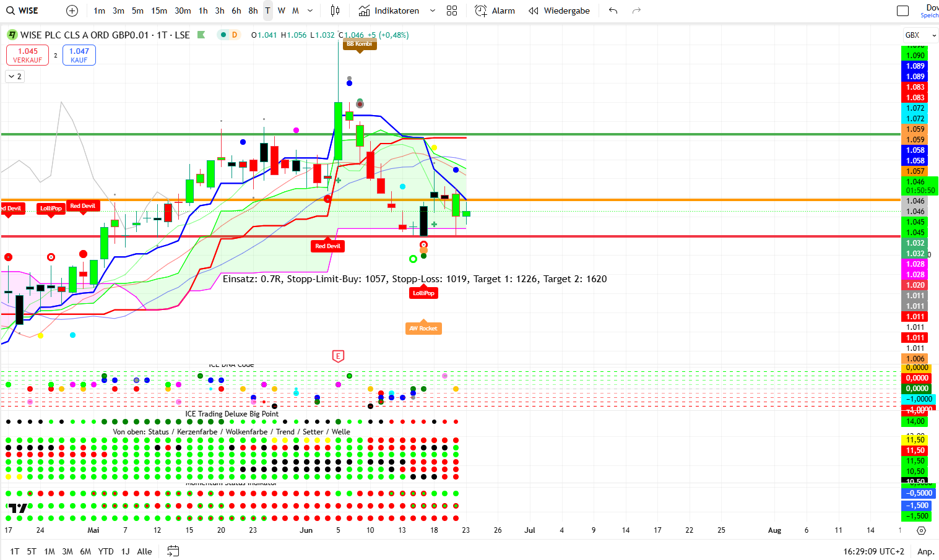Open symbol search for WISE
Viewport: 939px width, 560px height.
tap(23, 11)
